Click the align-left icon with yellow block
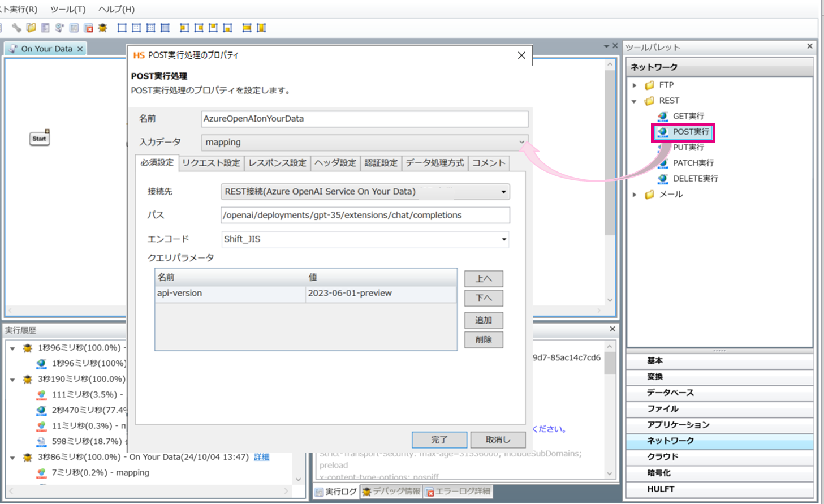This screenshot has height=504, width=824. 184,28
